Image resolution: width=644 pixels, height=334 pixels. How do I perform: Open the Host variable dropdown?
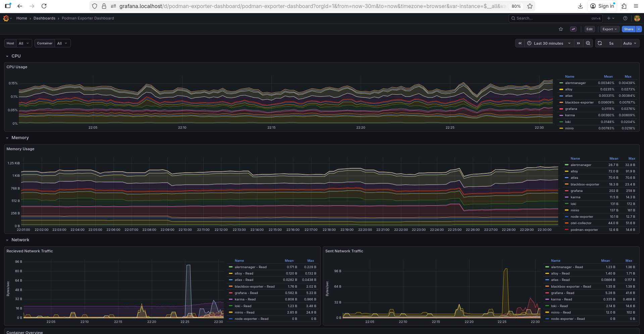click(25, 43)
